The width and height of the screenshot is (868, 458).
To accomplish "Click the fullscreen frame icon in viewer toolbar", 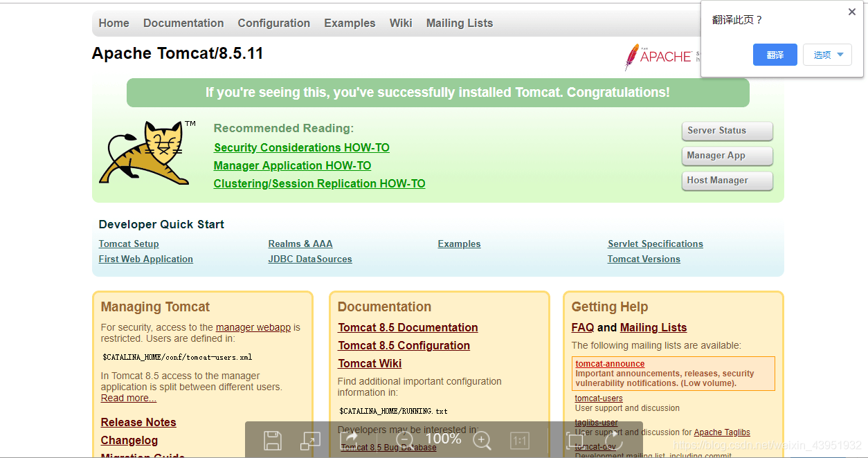I will tap(575, 440).
